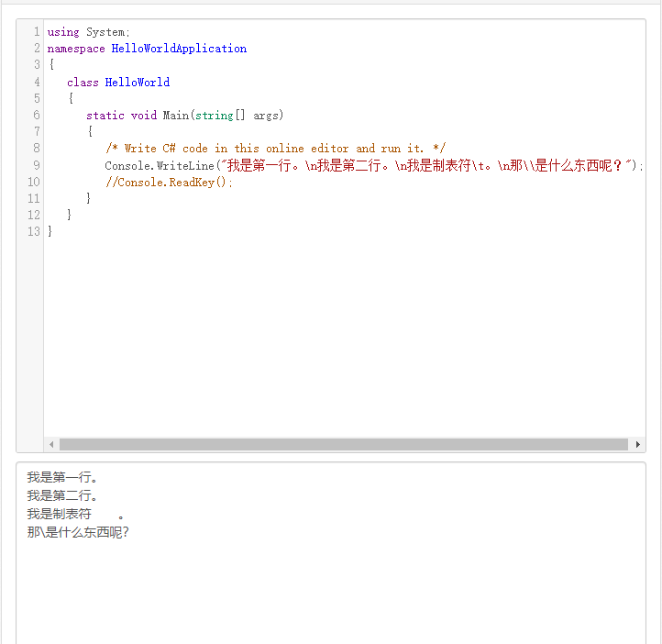Click the 'namespace' keyword on line 2
662x644 pixels.
pos(76,49)
